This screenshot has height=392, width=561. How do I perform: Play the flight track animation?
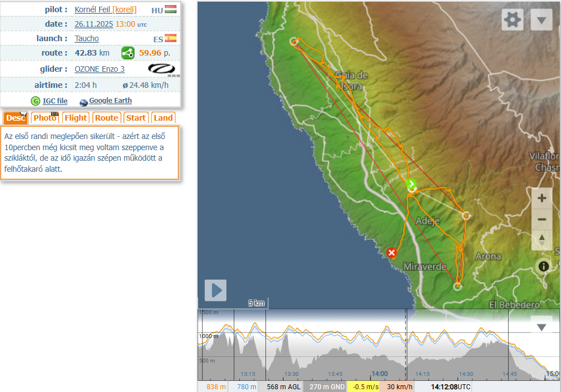[x=215, y=290]
